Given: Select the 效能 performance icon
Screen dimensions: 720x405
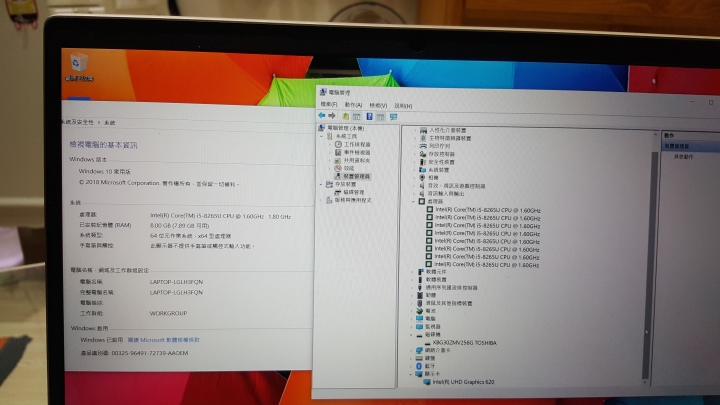Looking at the screenshot, I should tap(338, 169).
